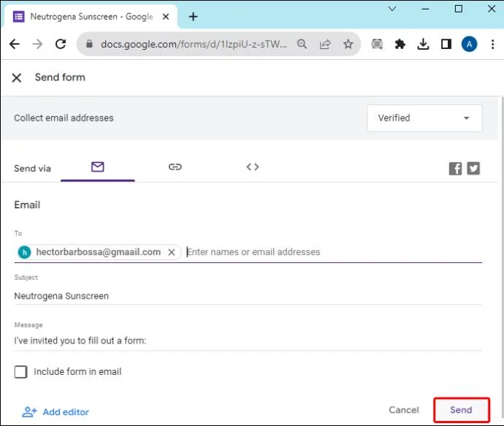504x426 pixels.
Task: Expand the Verified email collection dropdown
Action: (x=424, y=118)
